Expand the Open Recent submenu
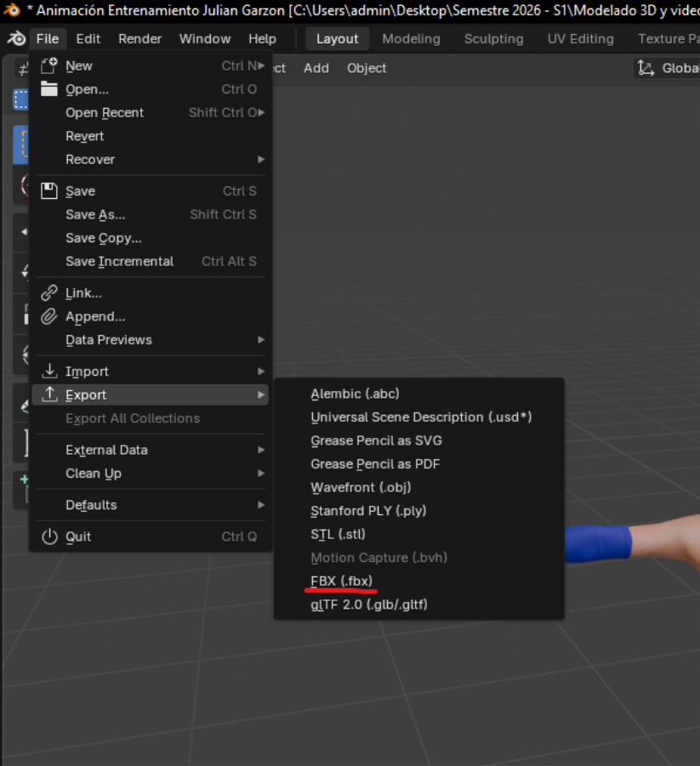Image resolution: width=700 pixels, height=766 pixels. click(105, 111)
